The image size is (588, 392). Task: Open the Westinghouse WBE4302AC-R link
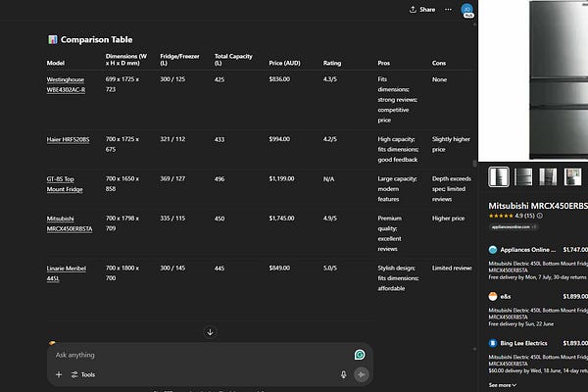(x=66, y=85)
